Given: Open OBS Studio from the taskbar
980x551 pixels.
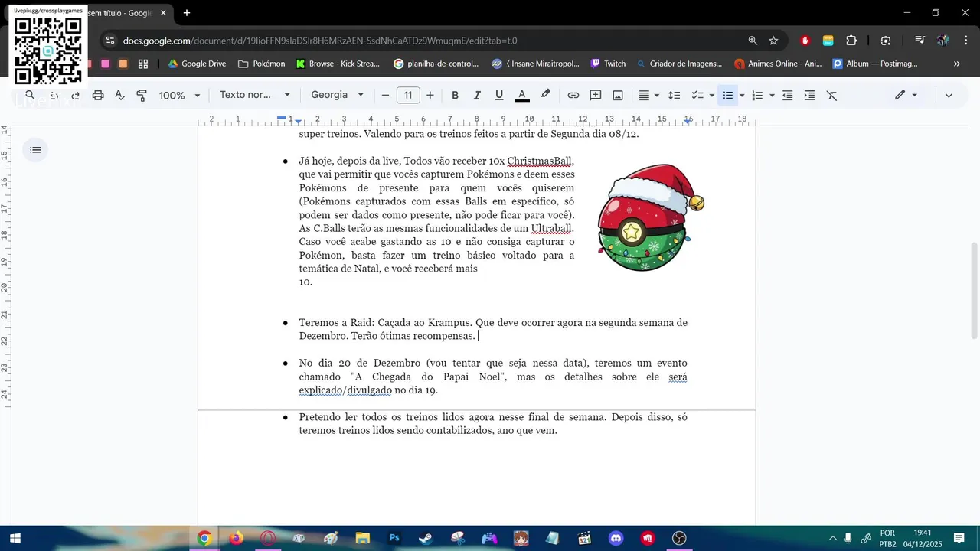Looking at the screenshot, I should pos(680,538).
